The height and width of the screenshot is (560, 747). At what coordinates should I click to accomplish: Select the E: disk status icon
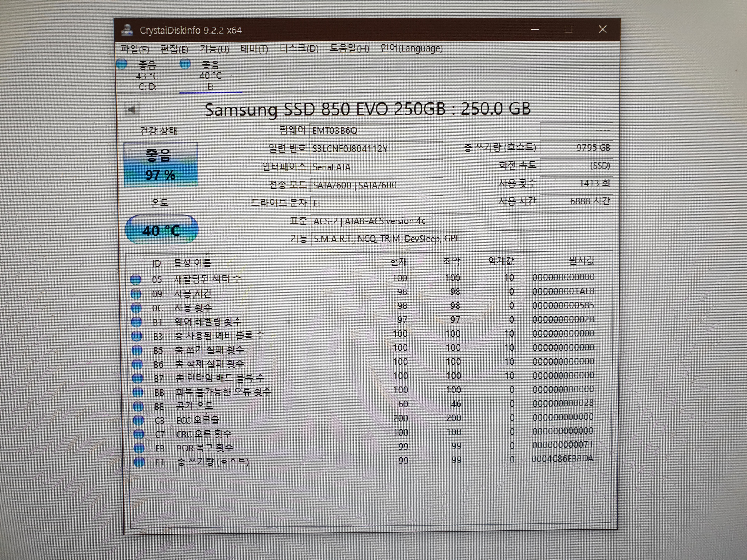pyautogui.click(x=185, y=64)
